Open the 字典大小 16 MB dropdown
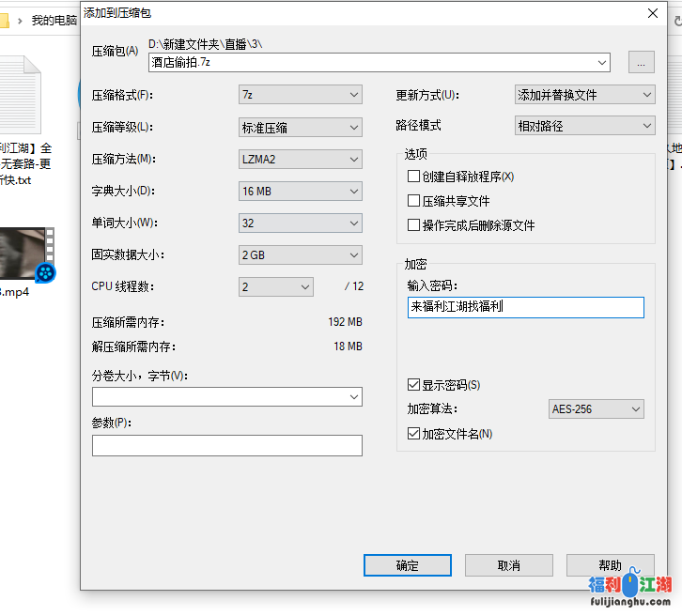Image resolution: width=682 pixels, height=616 pixels. point(301,191)
